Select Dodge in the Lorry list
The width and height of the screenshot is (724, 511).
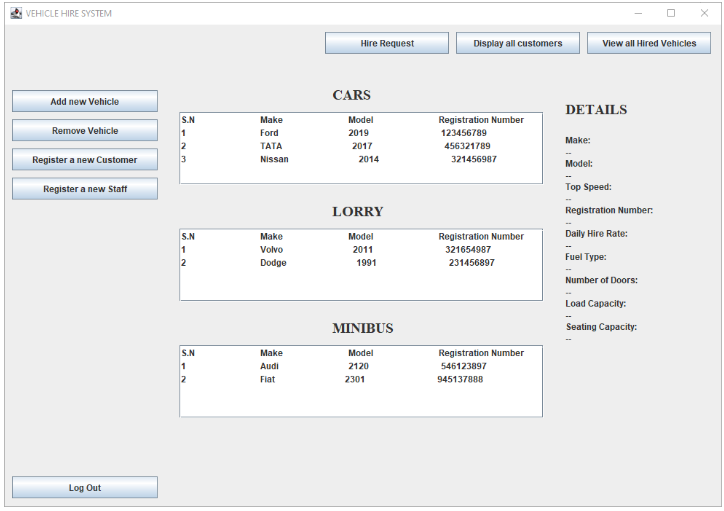pyautogui.click(x=273, y=263)
